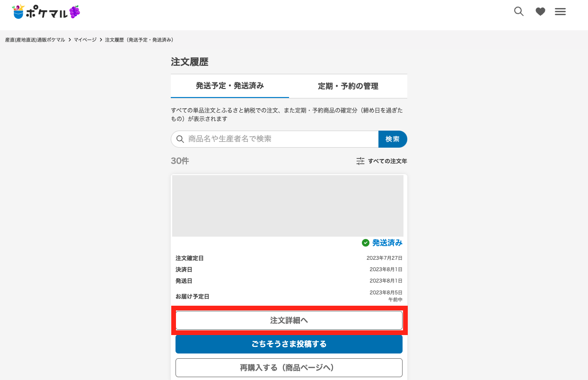Click the green checkmark icon beside 発送済み
Viewport: 588px width, 380px height.
pyautogui.click(x=365, y=243)
